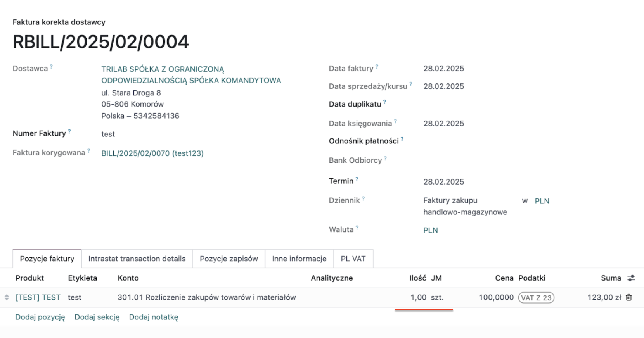The height and width of the screenshot is (338, 644).
Task: Click help tooltip icon next to Waluta
Action: click(x=357, y=228)
